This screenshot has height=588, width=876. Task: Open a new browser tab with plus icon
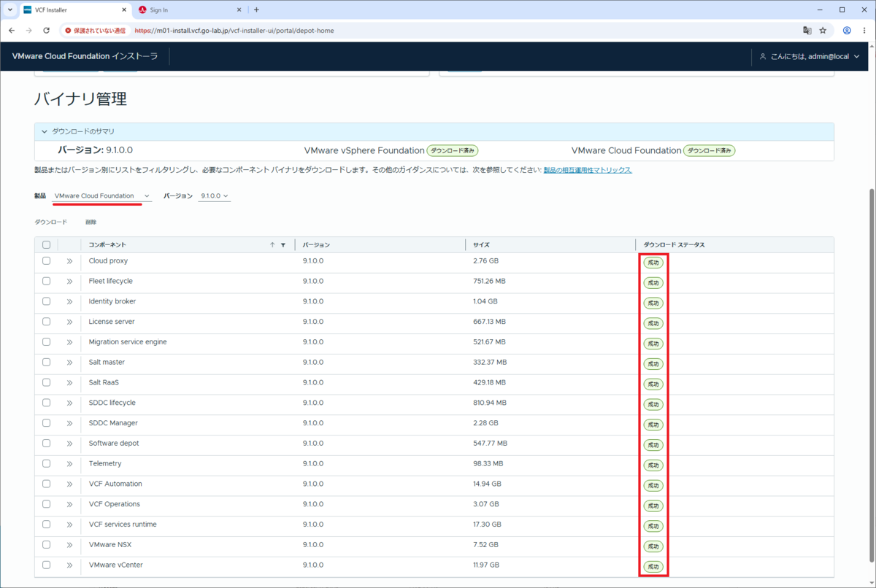click(256, 10)
